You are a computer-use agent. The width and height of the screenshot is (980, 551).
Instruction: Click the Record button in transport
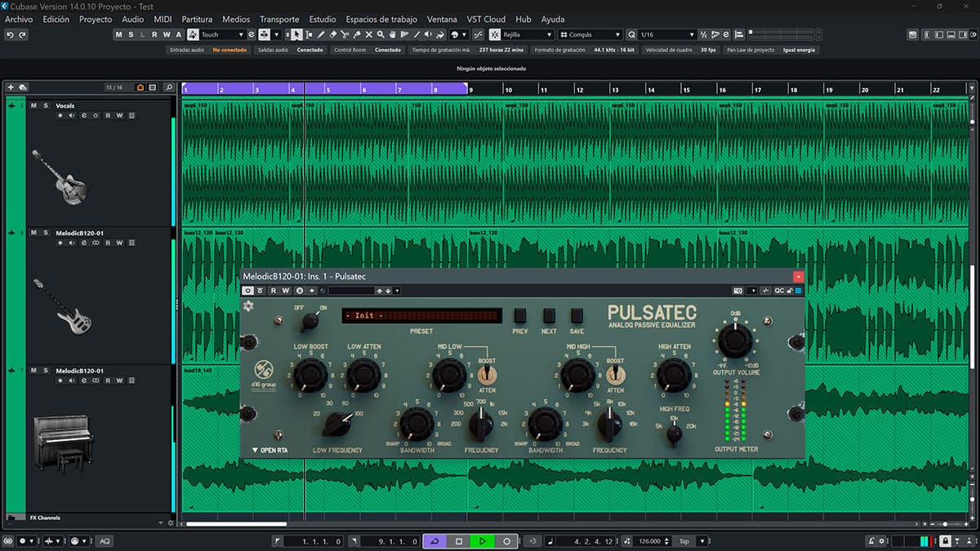pos(506,541)
